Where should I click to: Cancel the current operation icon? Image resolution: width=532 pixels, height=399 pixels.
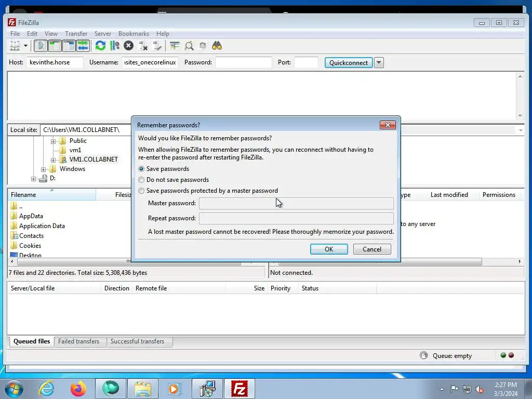coord(128,46)
